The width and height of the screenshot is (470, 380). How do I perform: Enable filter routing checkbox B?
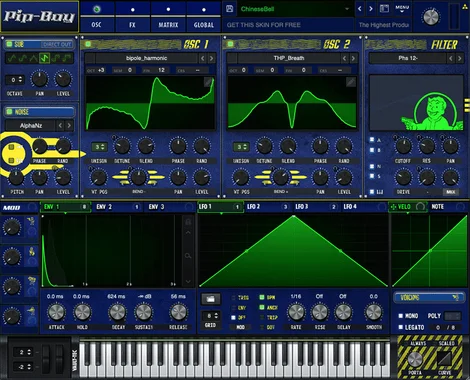(372, 150)
